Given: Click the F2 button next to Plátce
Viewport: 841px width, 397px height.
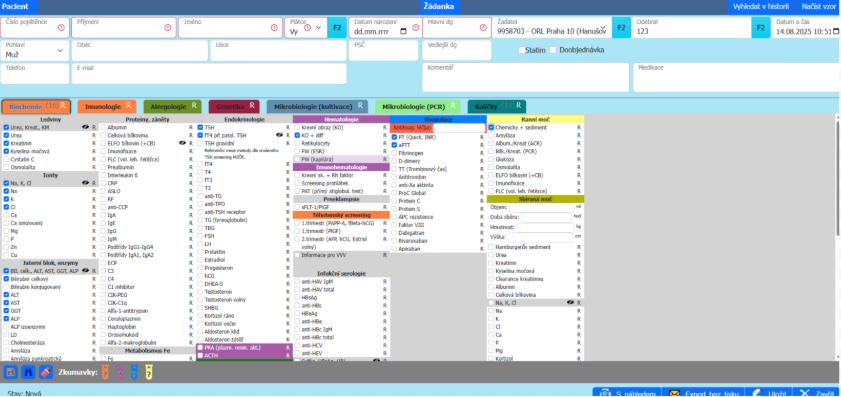Looking at the screenshot, I should click(337, 27).
